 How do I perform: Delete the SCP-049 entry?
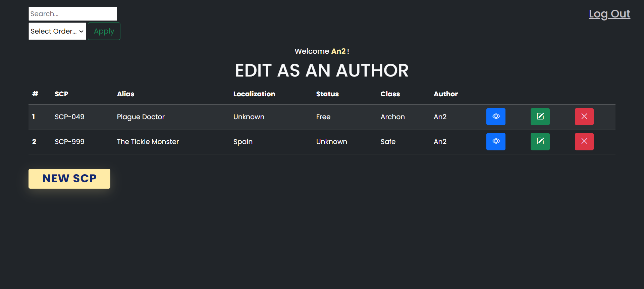pos(584,116)
